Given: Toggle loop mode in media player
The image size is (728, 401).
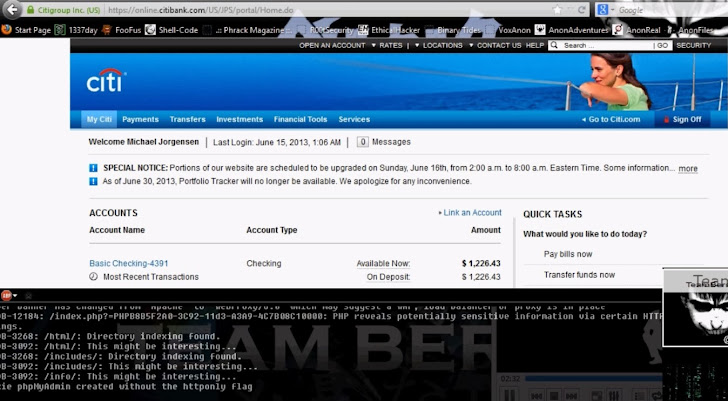Looking at the screenshot, I should [x=655, y=396].
